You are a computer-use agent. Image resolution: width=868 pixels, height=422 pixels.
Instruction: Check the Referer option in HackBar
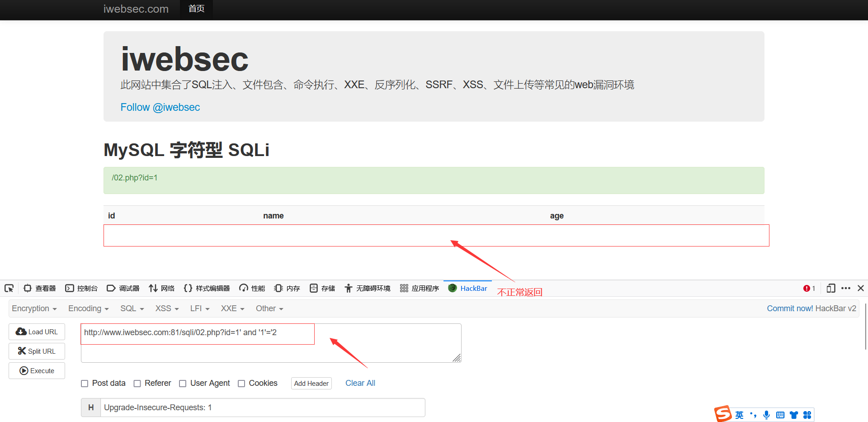point(137,383)
